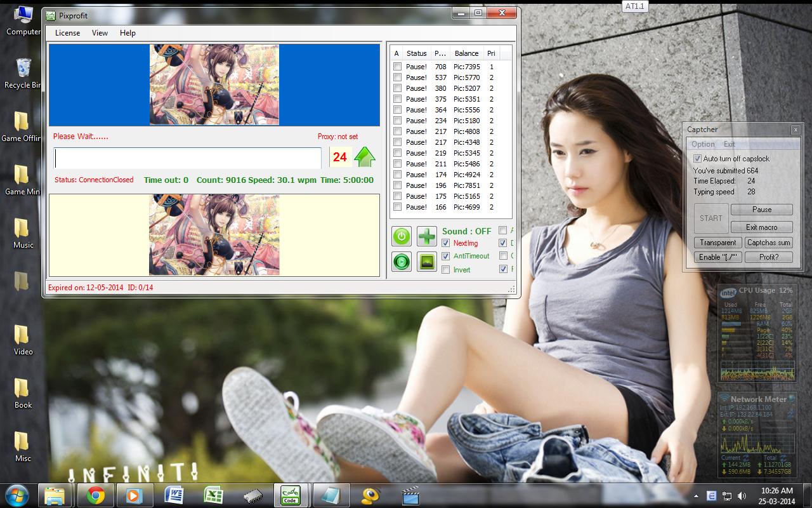This screenshot has height=508, width=812.
Task: Click the "Pic:7851" balance cell
Action: click(467, 185)
